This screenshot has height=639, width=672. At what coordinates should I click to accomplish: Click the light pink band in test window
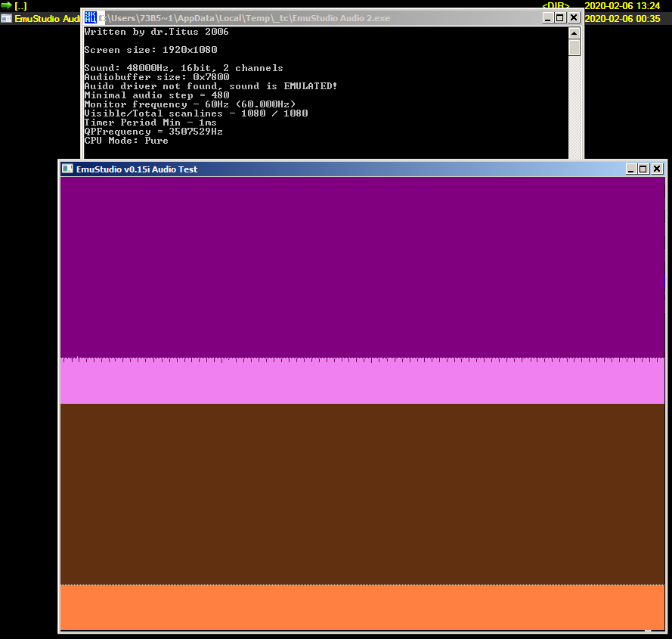tap(363, 383)
